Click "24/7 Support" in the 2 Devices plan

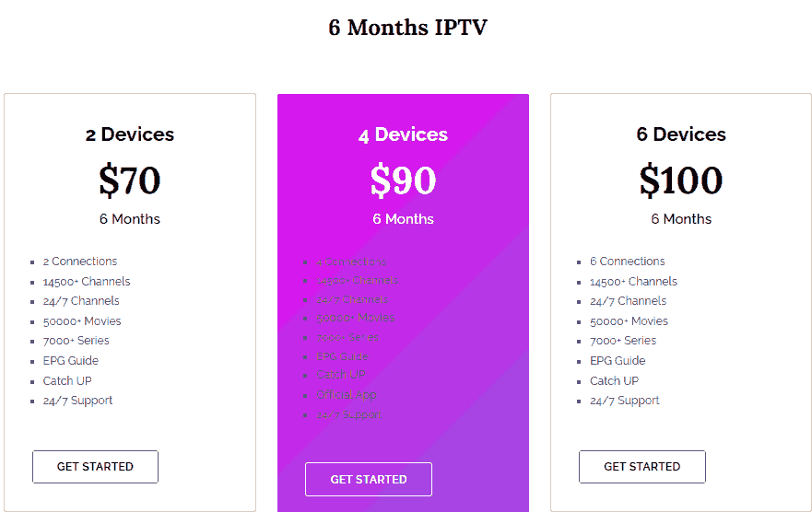[x=77, y=401]
